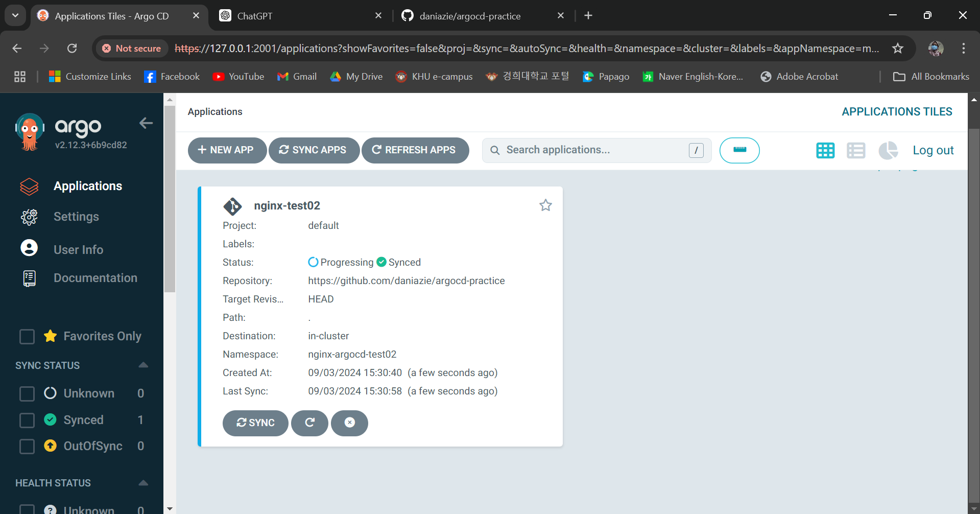The height and width of the screenshot is (514, 980).
Task: Enable the Favorites Only checkbox
Action: tap(27, 337)
